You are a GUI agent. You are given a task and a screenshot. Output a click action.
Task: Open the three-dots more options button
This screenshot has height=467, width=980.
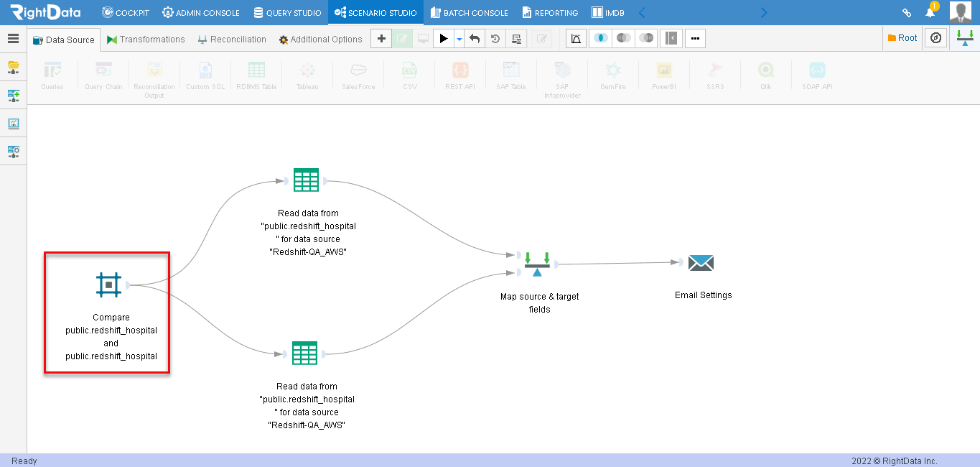[x=695, y=39]
